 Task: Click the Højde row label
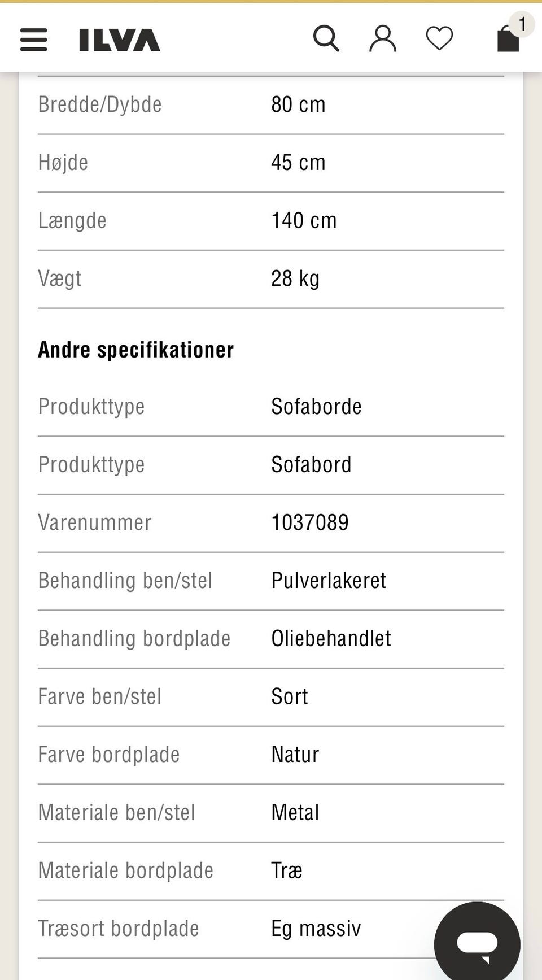click(63, 163)
